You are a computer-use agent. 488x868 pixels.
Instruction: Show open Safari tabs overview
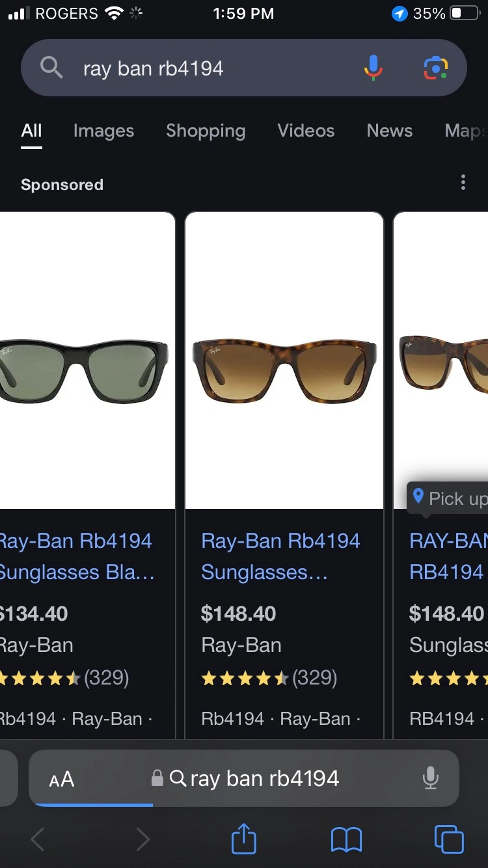(x=448, y=839)
